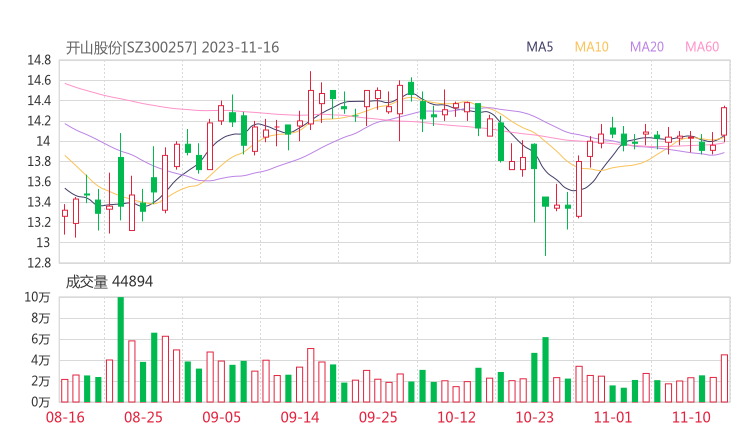Click the 14.2 price axis label
740x440 pixels.
tap(39, 121)
